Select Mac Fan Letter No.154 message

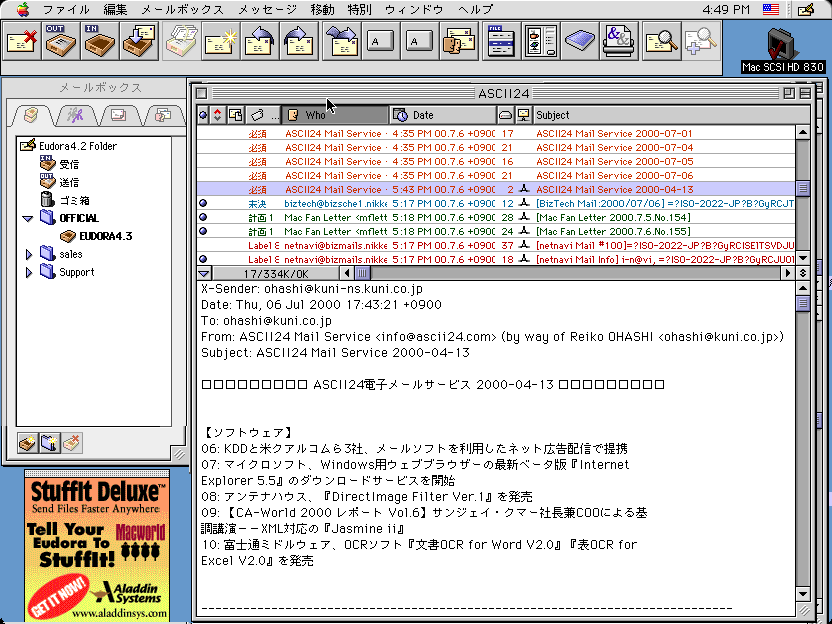[x=496, y=218]
